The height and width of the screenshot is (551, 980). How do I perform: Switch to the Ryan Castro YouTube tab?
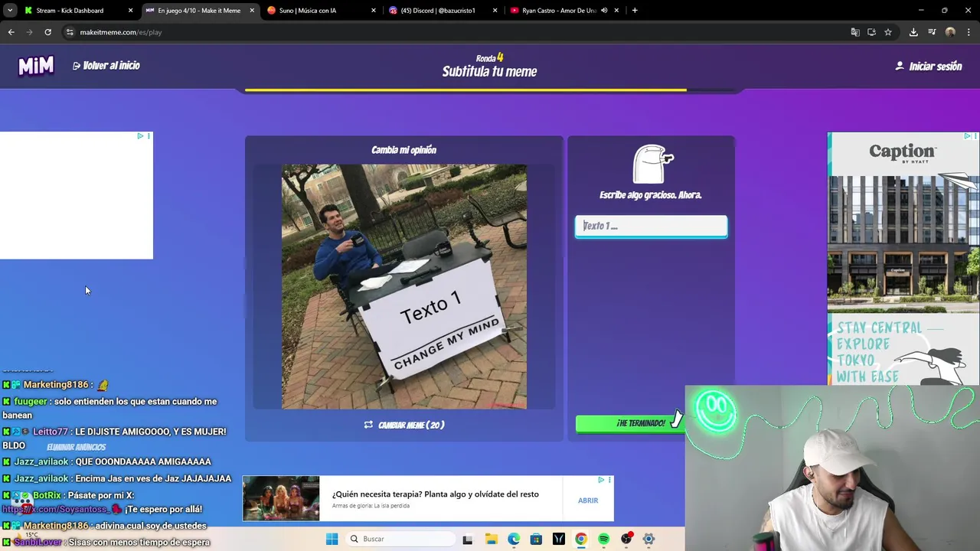559,11
